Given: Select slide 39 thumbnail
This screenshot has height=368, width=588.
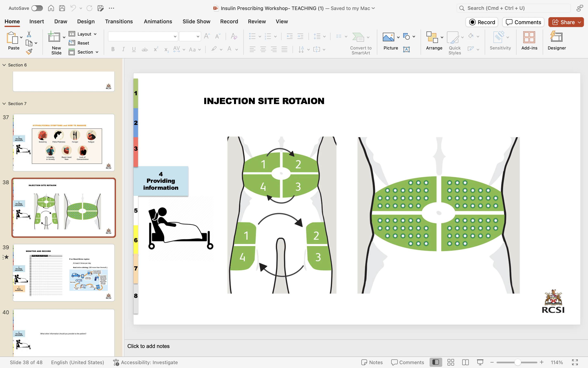Looking at the screenshot, I should pyautogui.click(x=64, y=273).
